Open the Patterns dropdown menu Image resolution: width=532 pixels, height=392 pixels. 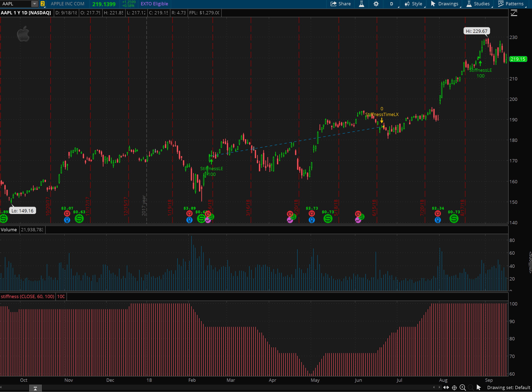(x=511, y=4)
